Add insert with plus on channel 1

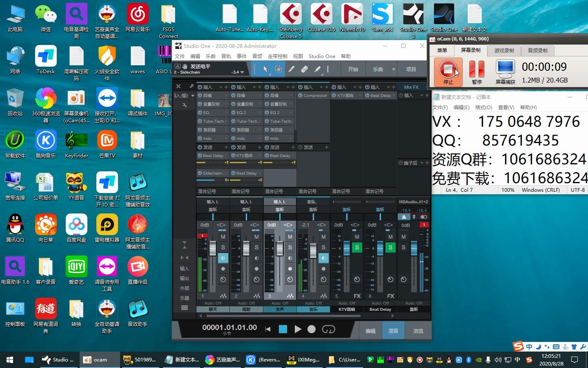(x=226, y=87)
